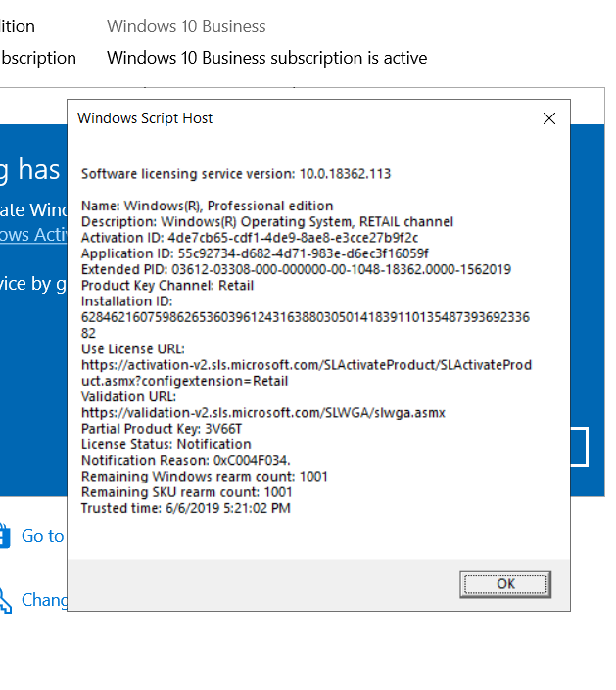Click the Description RETAIL channel line

(267, 222)
